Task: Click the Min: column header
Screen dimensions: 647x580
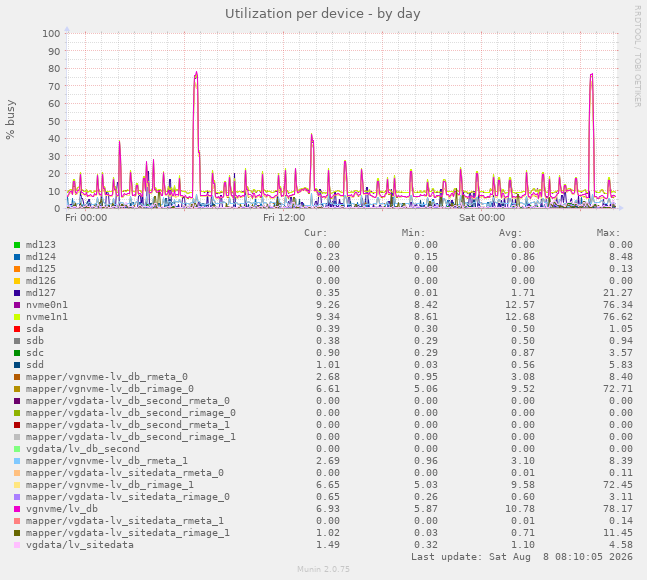Action: click(x=413, y=233)
